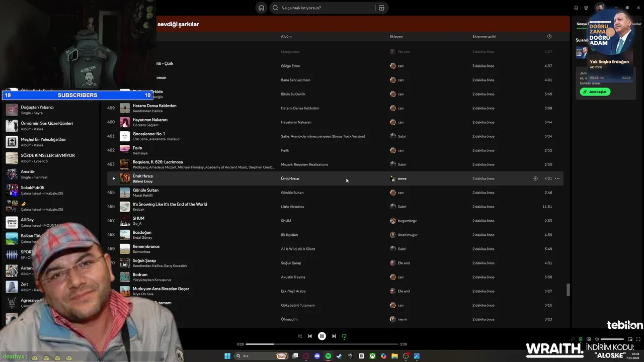Add Ümit Hırsızı to liked songs
This screenshot has height=362, width=644.
click(x=535, y=178)
